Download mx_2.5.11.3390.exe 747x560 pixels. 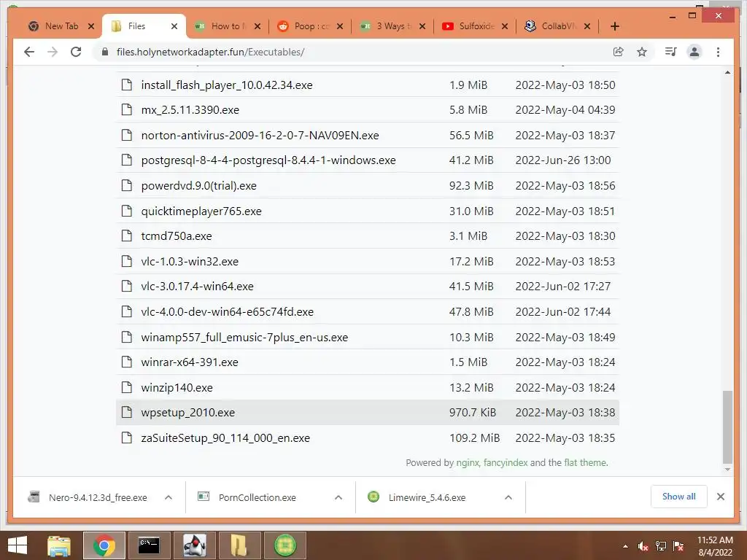coord(190,110)
